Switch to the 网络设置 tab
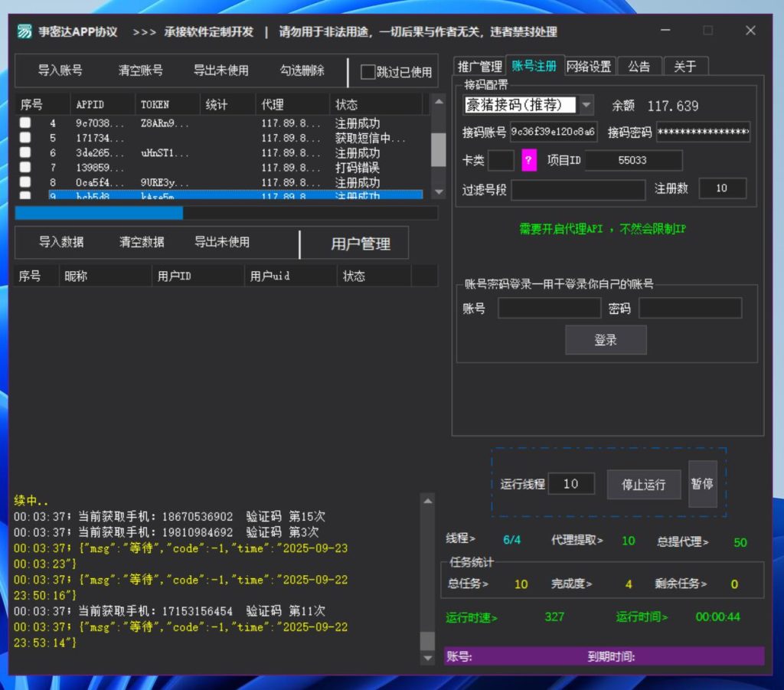 tap(589, 67)
